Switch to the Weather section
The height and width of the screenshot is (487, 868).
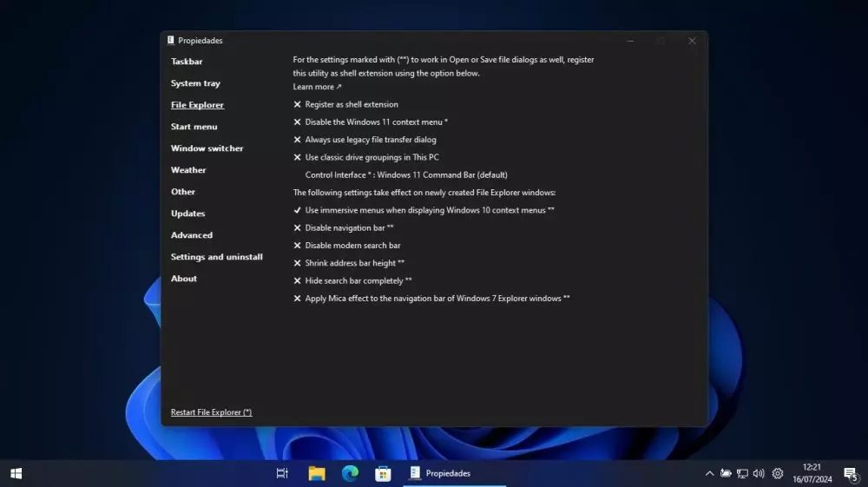(188, 170)
